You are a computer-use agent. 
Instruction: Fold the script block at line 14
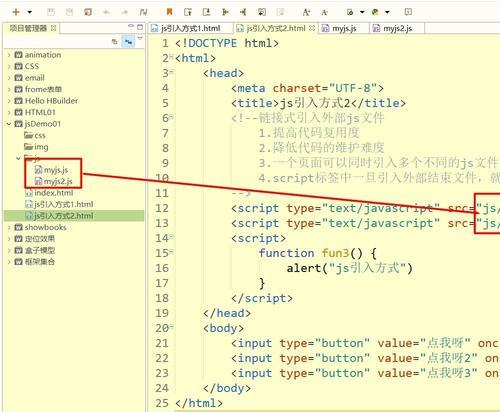pos(171,236)
